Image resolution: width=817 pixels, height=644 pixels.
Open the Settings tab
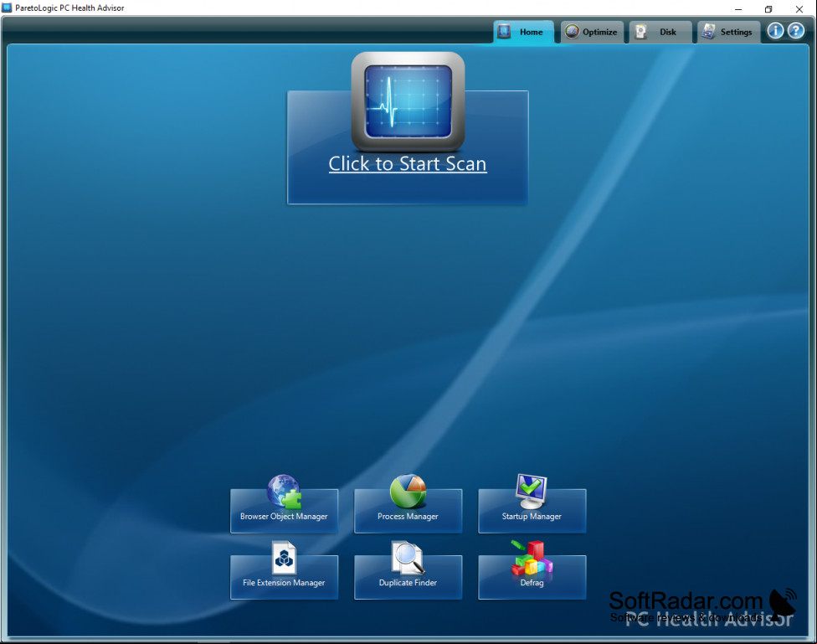[728, 32]
